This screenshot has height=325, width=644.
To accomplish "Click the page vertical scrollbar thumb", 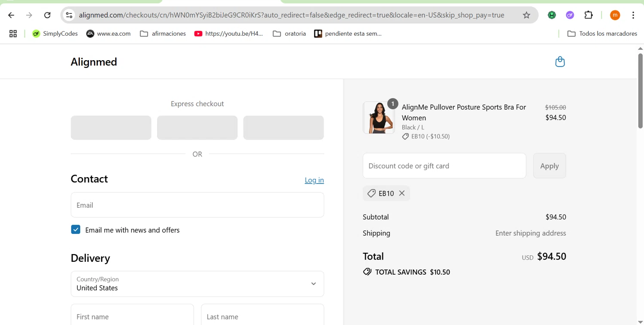I will click(640, 91).
